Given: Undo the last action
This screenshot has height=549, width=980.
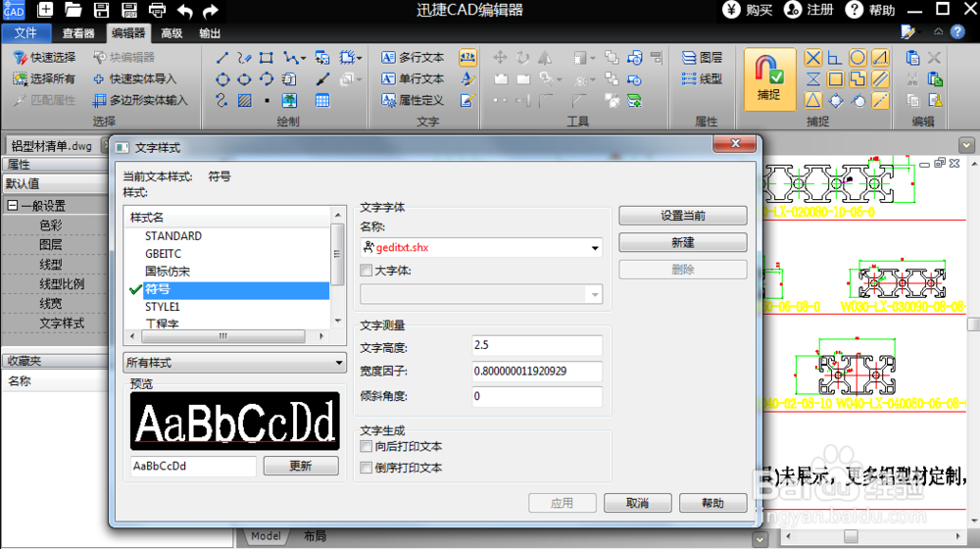Looking at the screenshot, I should [185, 10].
